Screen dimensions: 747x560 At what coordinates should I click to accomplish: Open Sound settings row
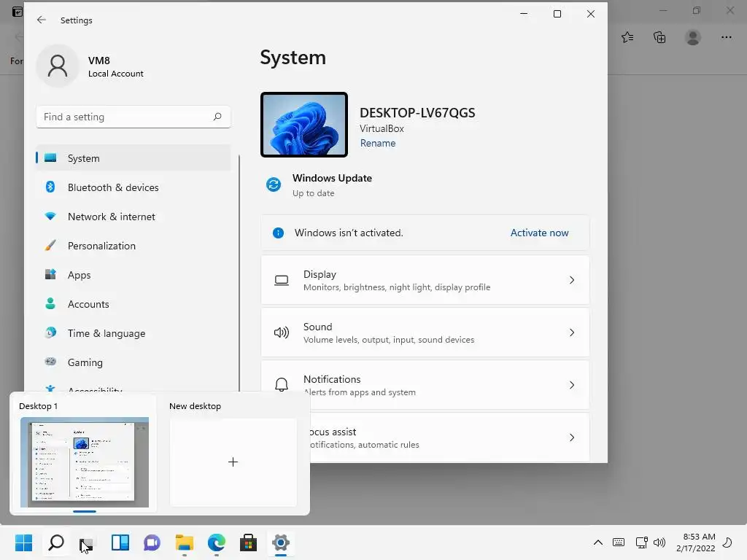click(425, 332)
